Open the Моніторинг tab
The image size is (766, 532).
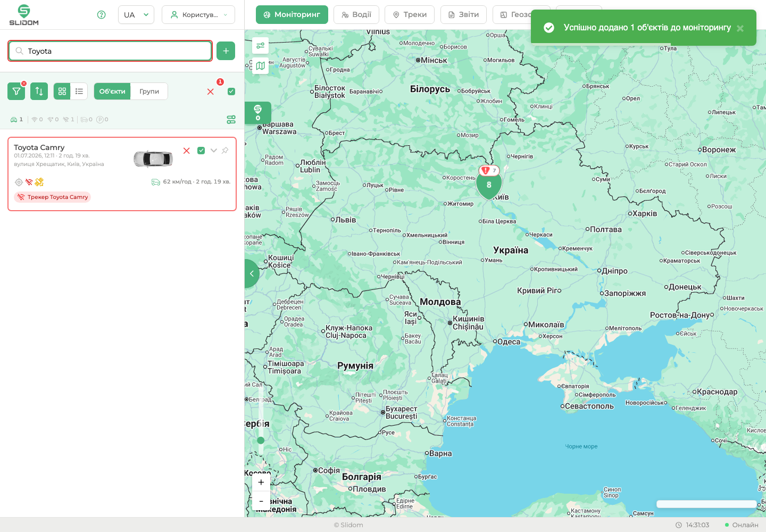292,15
